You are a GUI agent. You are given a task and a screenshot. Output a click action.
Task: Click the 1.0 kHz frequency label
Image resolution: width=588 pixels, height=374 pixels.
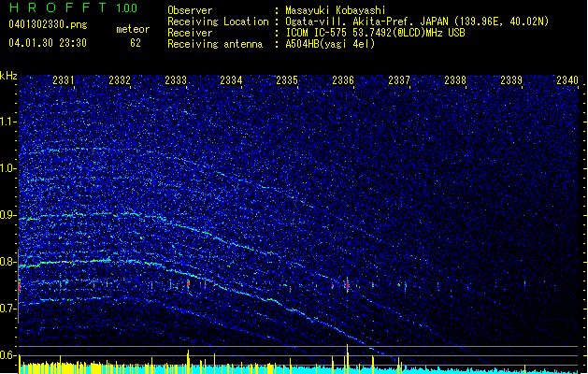coord(8,168)
